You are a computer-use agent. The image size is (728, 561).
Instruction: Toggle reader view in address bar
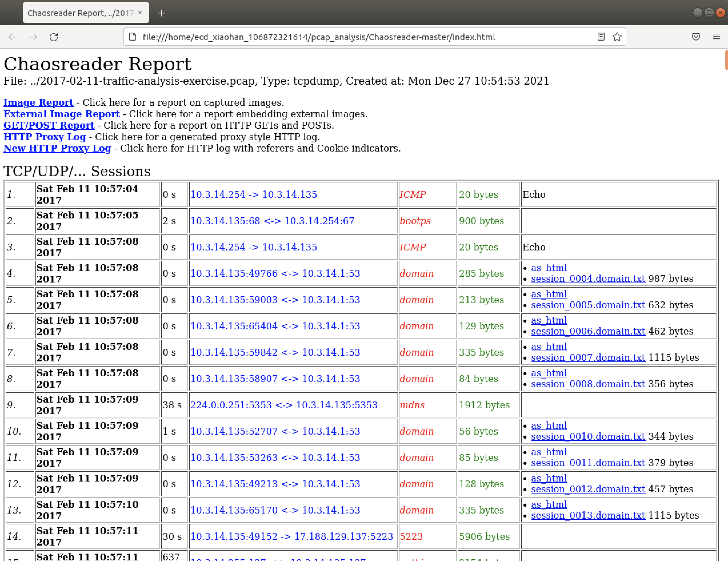coord(601,37)
